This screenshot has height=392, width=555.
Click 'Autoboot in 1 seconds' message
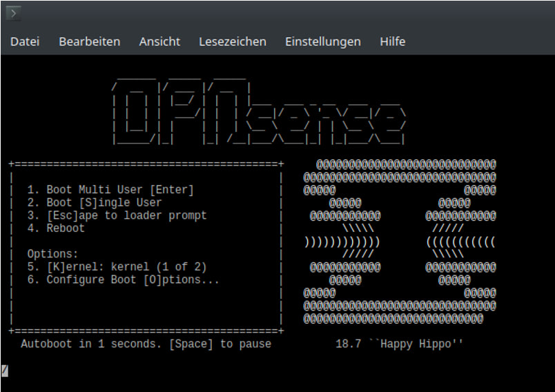[146, 344]
